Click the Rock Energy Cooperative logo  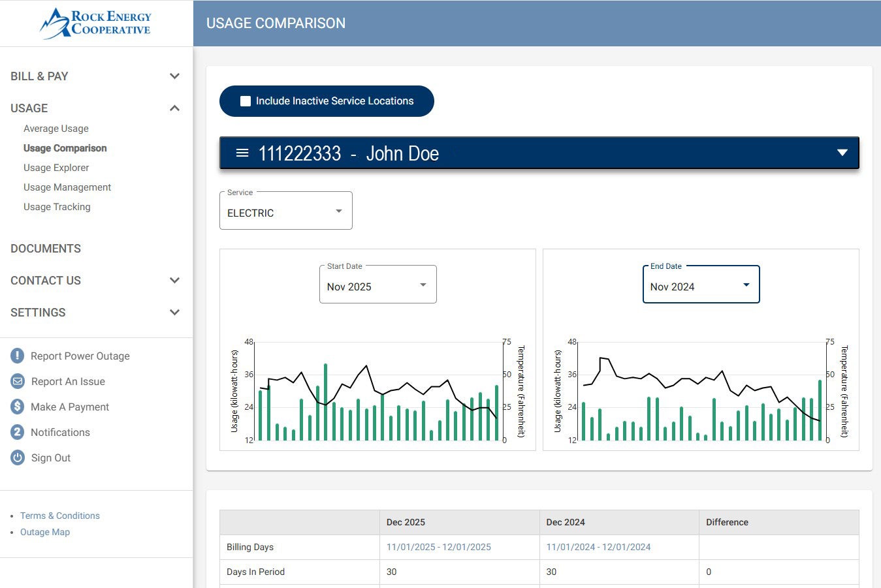point(96,23)
